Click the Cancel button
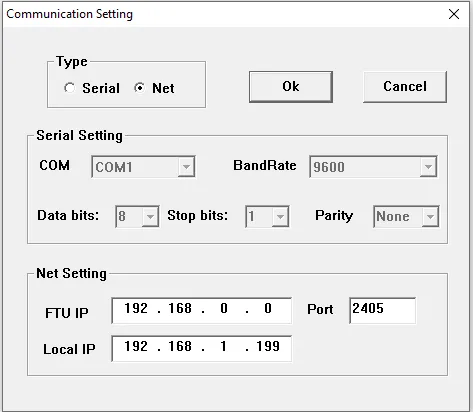The image size is (473, 412). click(x=405, y=87)
